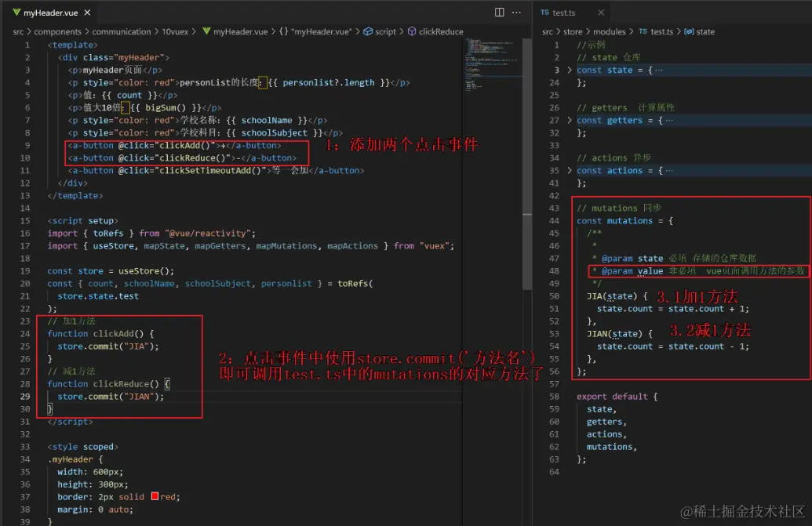Click the minimap in myHeader.vue editor

(492, 64)
